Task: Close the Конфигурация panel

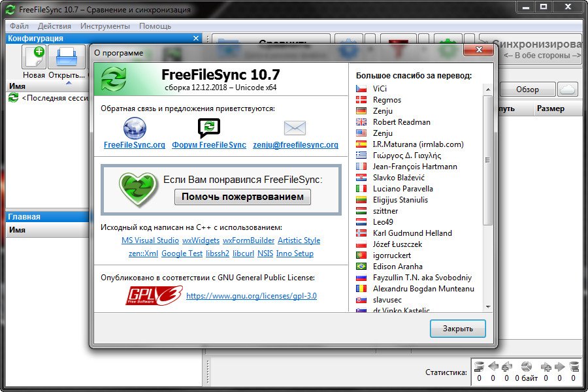Action: [195, 39]
